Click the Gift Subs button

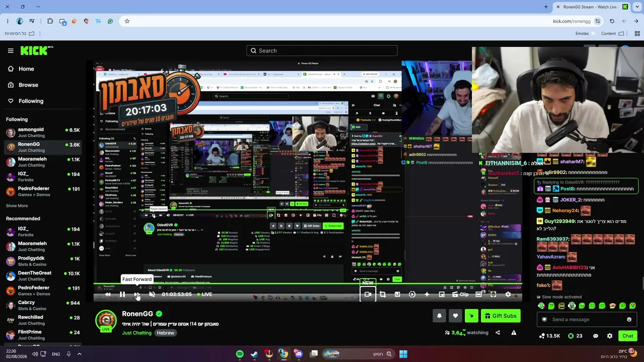coord(501,316)
